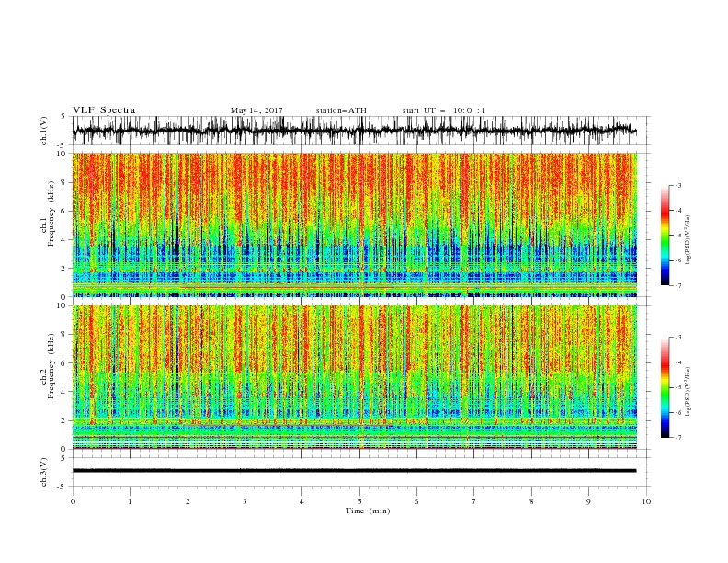The image size is (728, 563).
Task: Click the "-3" tick on ch.1 colorbar
Action: click(677, 185)
